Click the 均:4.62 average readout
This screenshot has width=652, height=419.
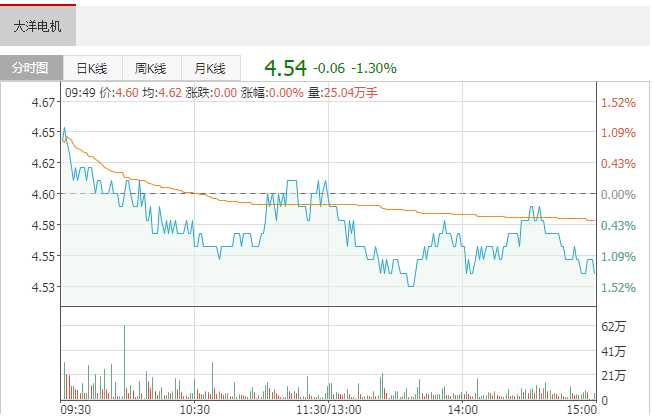[x=162, y=92]
